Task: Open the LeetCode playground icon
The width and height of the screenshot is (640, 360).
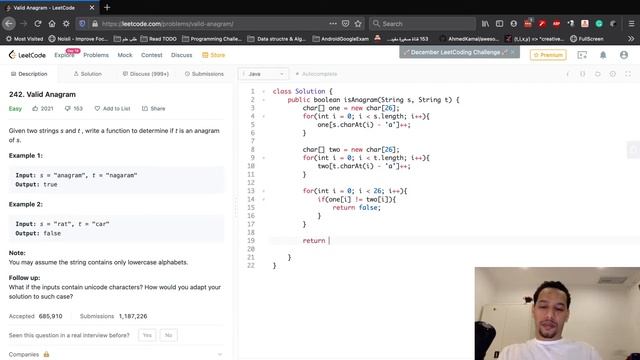Action: (582, 55)
